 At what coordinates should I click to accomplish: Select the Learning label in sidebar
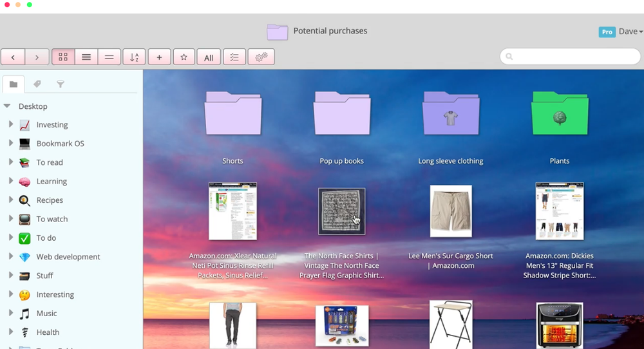tap(52, 181)
